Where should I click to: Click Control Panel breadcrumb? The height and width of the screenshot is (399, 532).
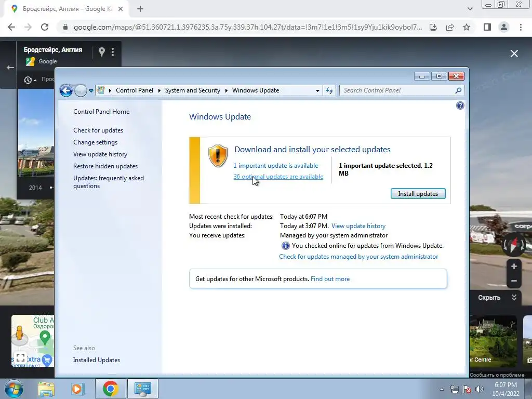[135, 90]
